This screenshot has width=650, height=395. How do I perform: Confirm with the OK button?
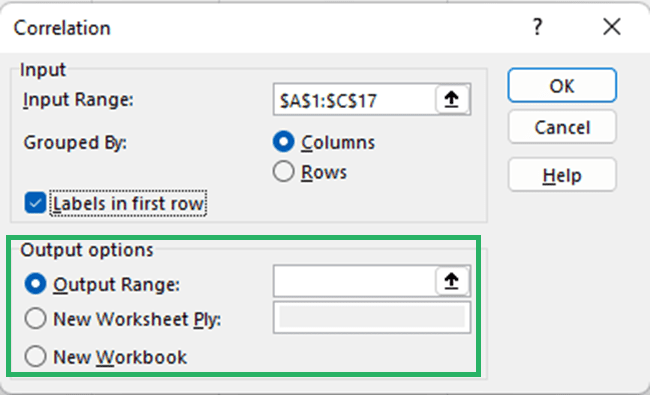tap(562, 85)
